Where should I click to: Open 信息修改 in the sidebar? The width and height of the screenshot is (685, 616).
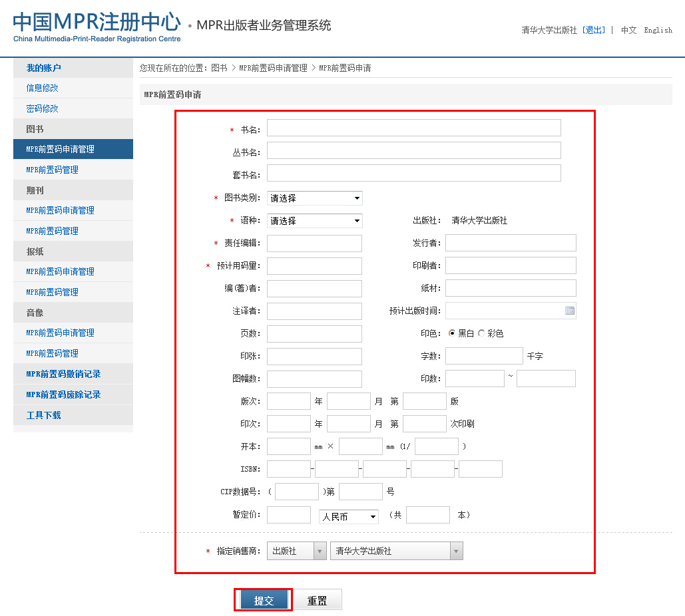(42, 88)
